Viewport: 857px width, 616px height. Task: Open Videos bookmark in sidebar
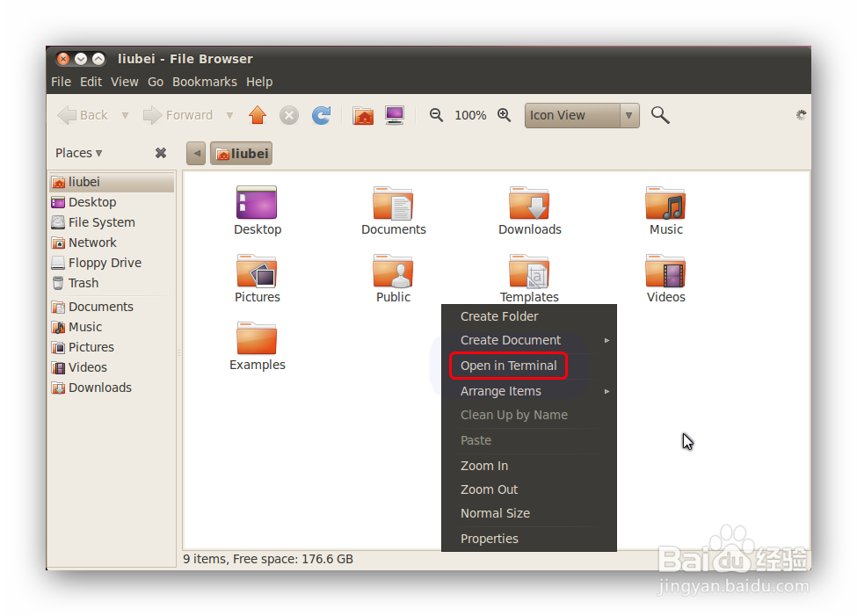(112, 367)
